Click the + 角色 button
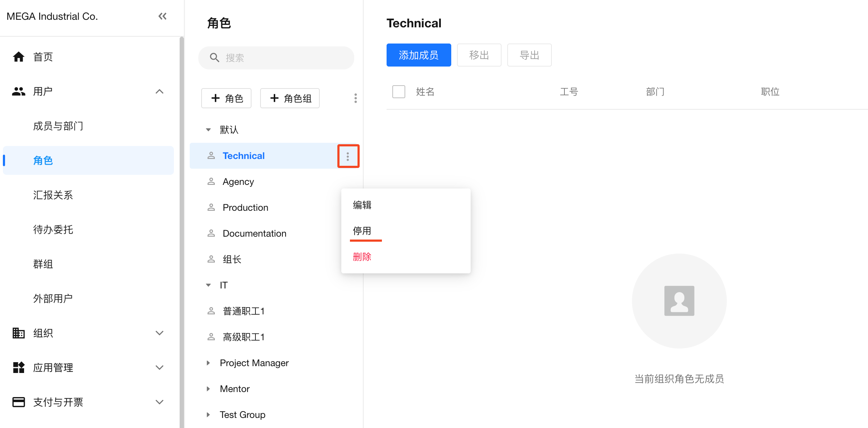 [226, 98]
